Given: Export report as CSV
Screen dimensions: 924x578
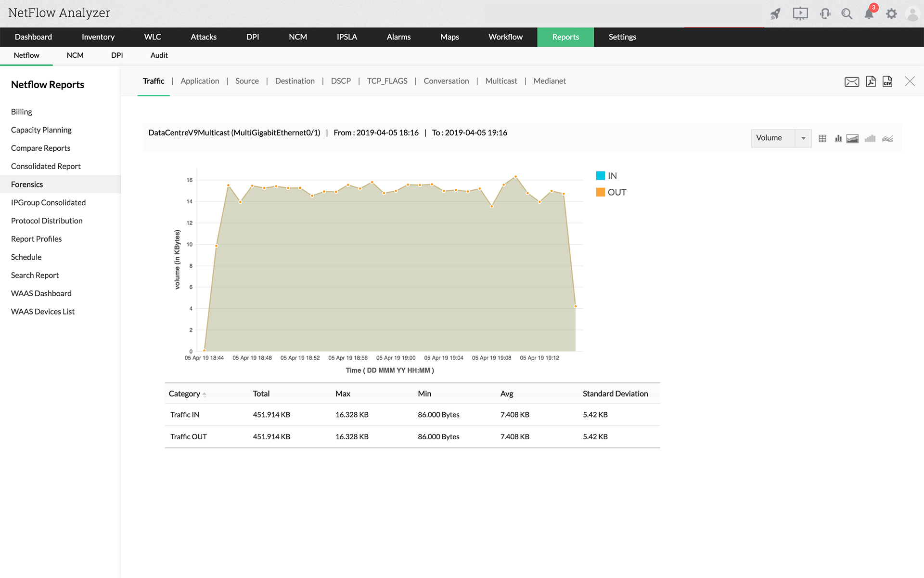Looking at the screenshot, I should click(x=887, y=81).
